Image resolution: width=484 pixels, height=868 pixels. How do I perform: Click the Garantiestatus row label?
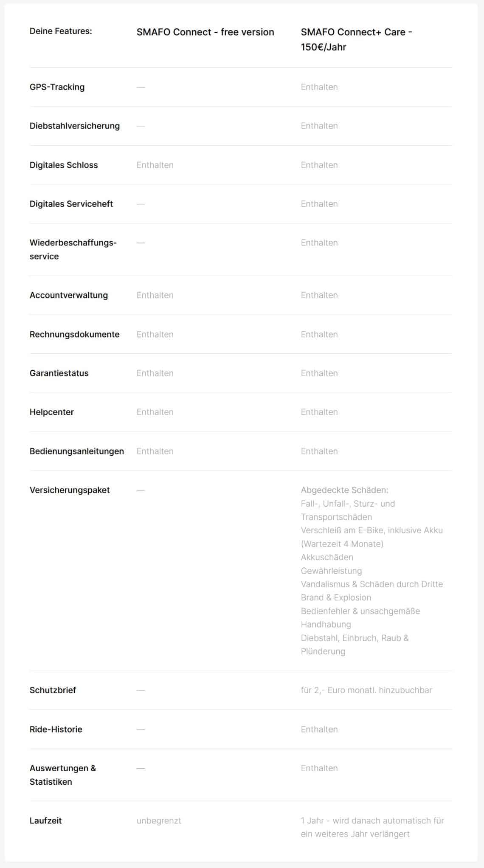59,373
